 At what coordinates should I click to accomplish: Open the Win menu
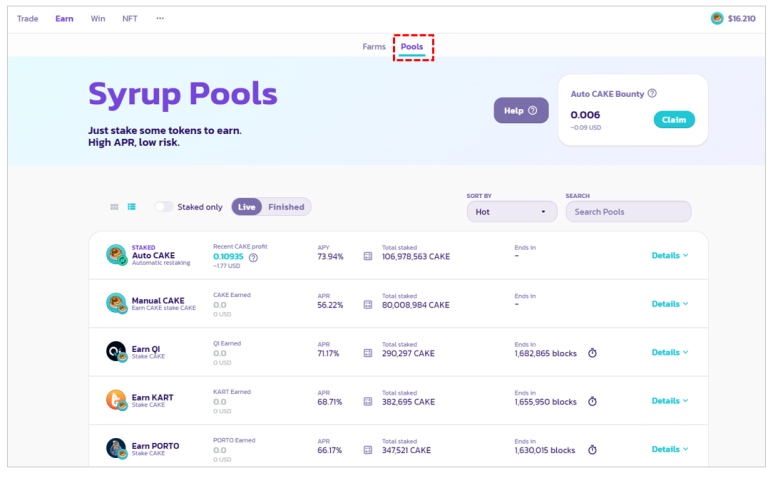(98, 19)
